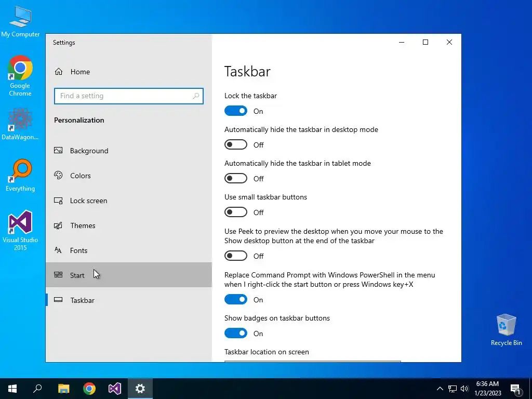Select the Visual Studio 2015 desktop shortcut
Viewport: 532px width, 399px height.
click(20, 230)
